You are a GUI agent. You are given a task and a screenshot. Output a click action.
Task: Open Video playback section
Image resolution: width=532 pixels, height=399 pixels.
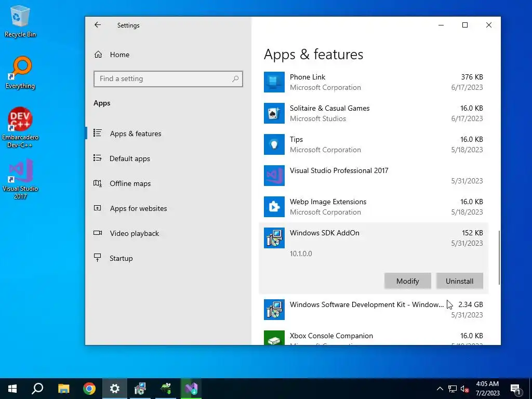[x=168, y=233]
